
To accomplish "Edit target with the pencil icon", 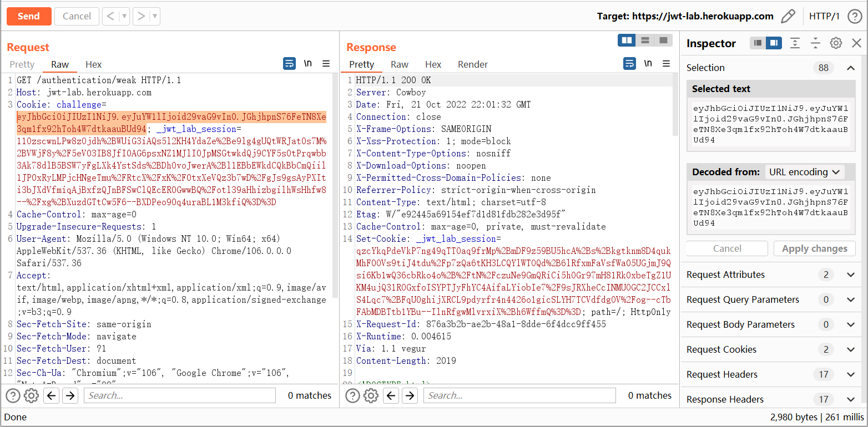I will tap(788, 16).
